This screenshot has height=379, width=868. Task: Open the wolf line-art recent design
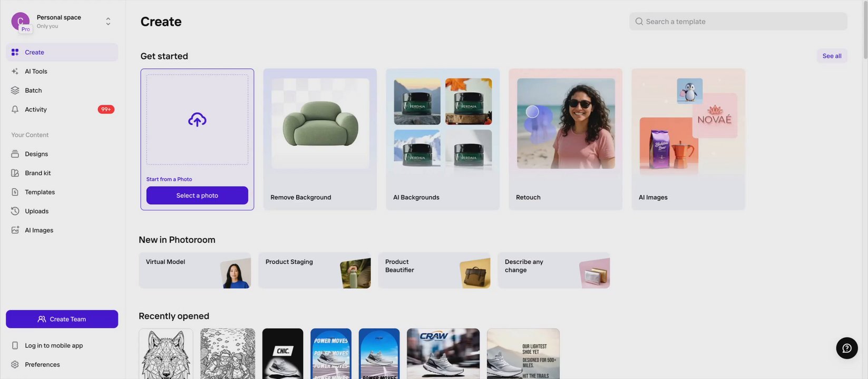coord(166,354)
